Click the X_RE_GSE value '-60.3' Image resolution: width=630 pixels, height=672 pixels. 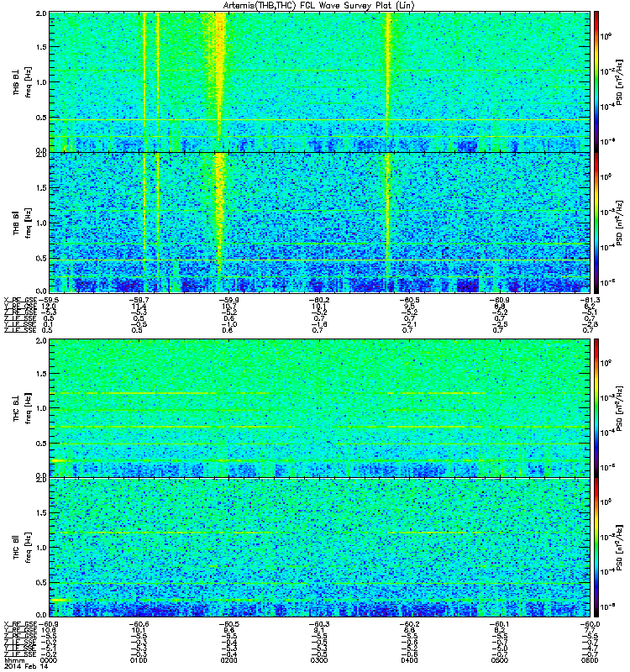click(x=319, y=624)
